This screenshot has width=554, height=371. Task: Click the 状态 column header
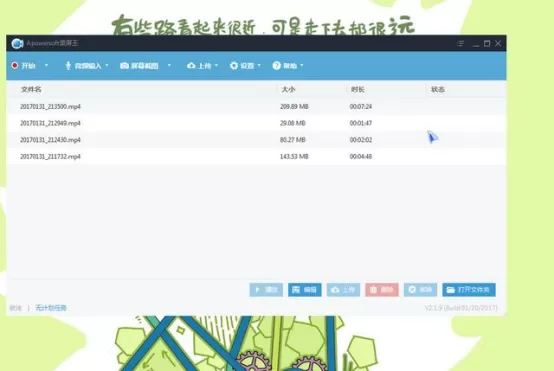pyautogui.click(x=438, y=89)
